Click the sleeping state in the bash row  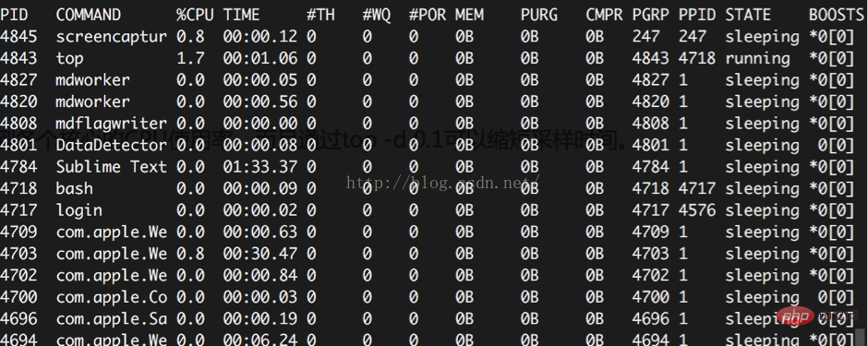(x=762, y=188)
